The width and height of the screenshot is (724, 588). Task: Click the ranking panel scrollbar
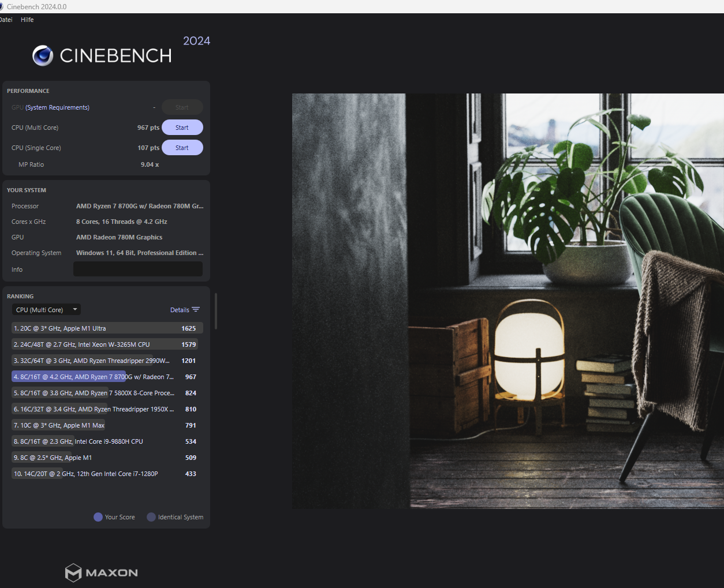click(x=216, y=311)
